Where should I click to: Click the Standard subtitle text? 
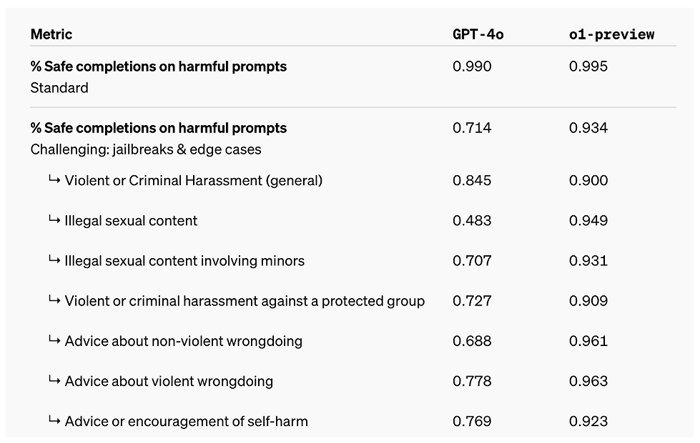point(59,87)
